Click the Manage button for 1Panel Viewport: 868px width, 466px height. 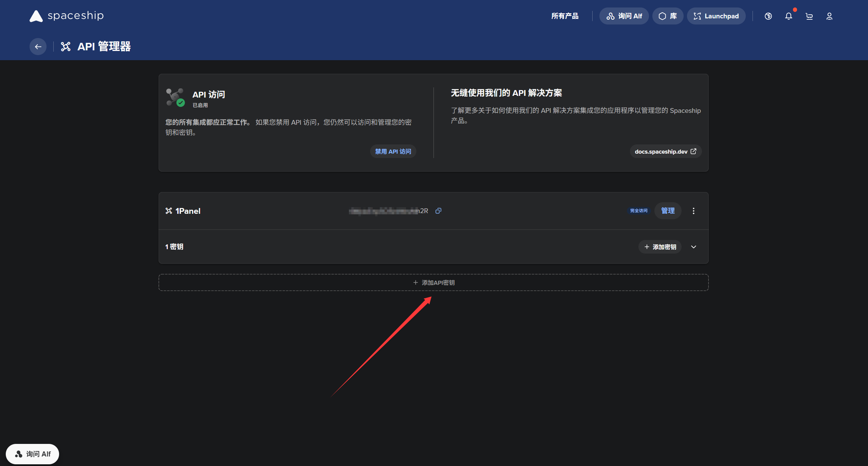pos(668,211)
